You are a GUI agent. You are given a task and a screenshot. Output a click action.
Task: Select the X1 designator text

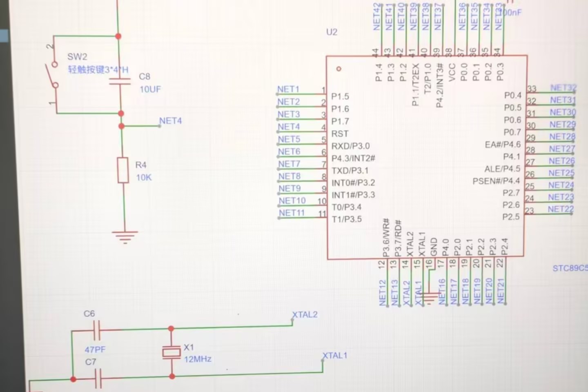coord(189,347)
